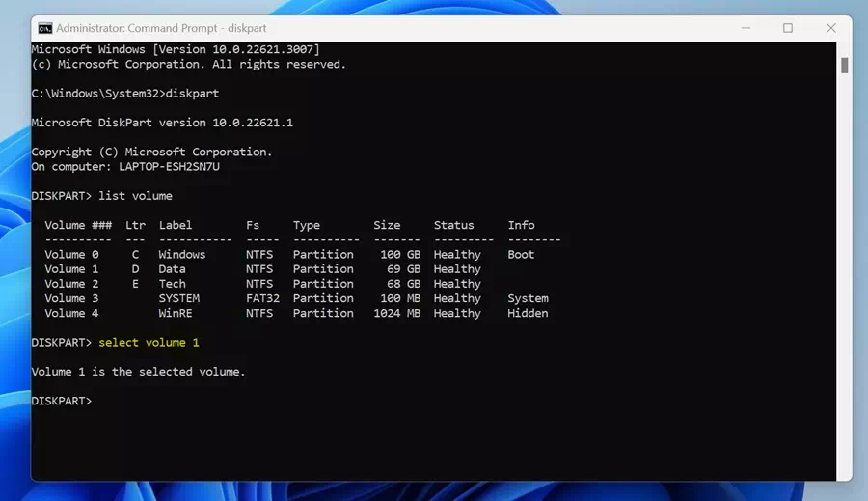The image size is (868, 501).
Task: Click the 'Info' column header
Action: point(521,225)
